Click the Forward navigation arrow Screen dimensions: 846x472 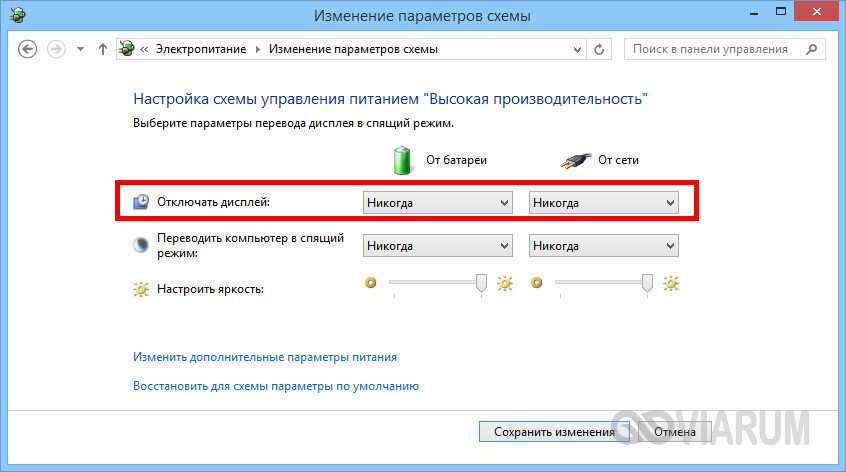[x=56, y=49]
